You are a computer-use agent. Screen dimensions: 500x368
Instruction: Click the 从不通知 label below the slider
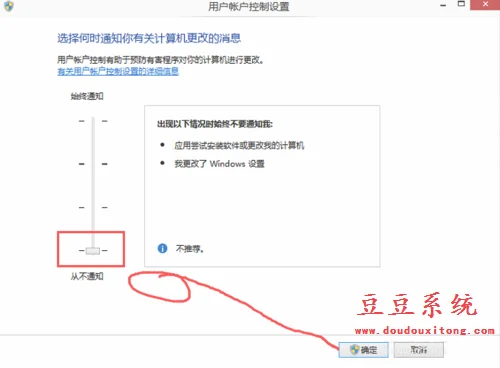(x=87, y=276)
